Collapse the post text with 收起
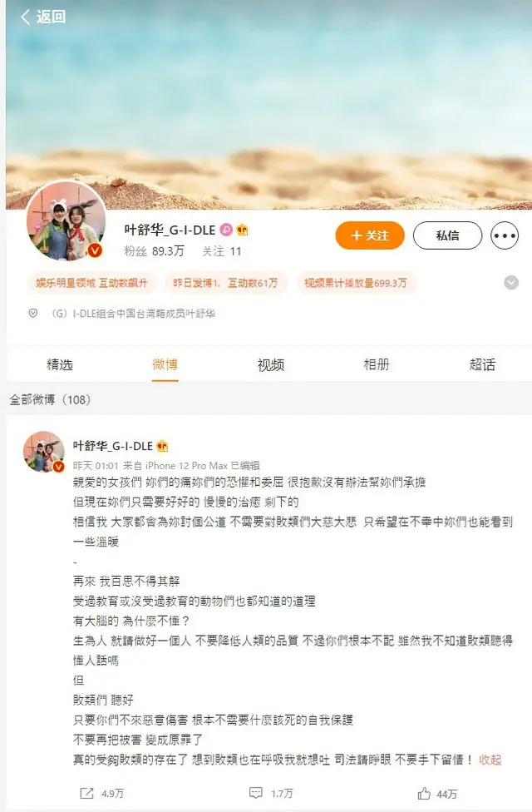This screenshot has height=812, width=532. click(490, 760)
